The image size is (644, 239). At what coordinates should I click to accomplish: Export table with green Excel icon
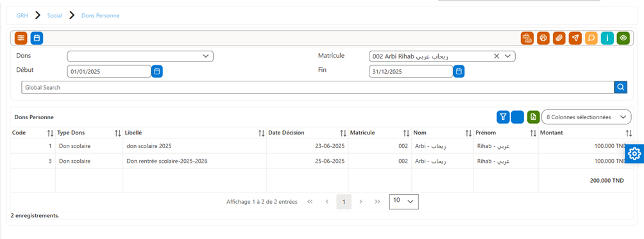pos(533,117)
